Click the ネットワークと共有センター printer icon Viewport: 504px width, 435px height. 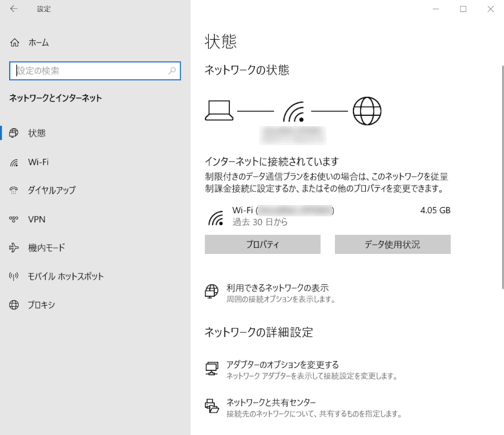point(212,406)
